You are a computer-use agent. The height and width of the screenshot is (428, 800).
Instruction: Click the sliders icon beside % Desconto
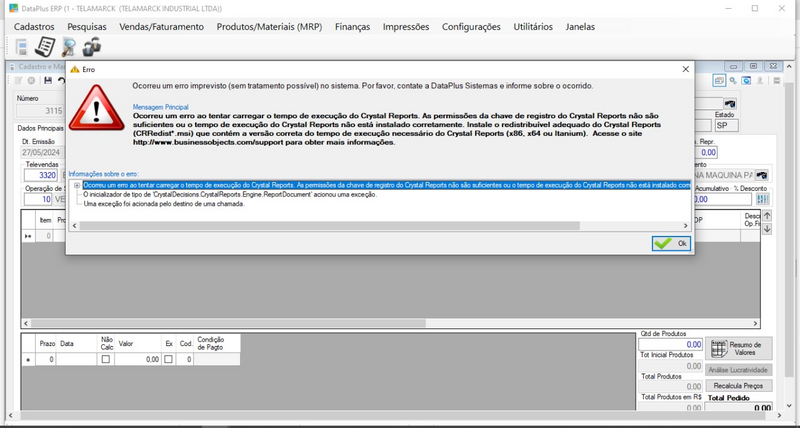(763, 199)
